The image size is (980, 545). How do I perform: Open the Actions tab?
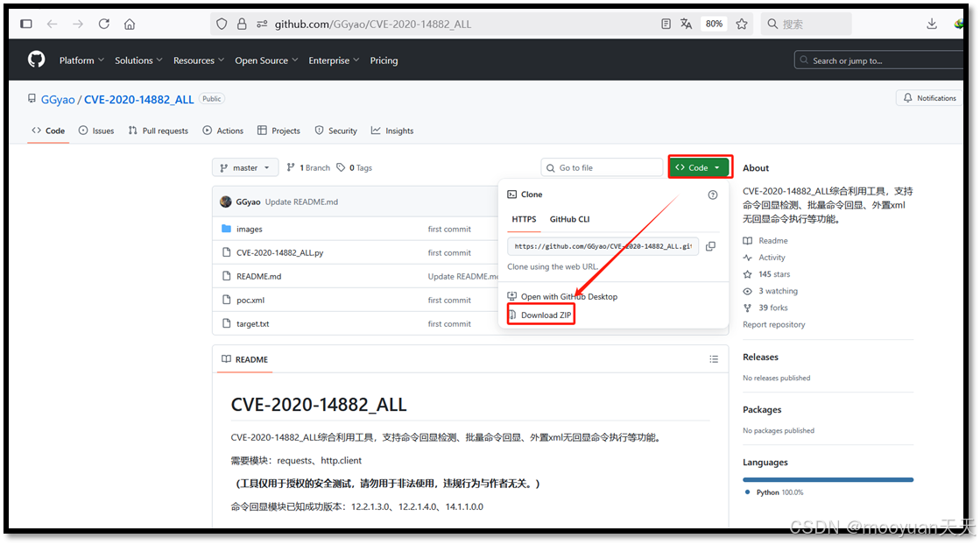tap(223, 131)
